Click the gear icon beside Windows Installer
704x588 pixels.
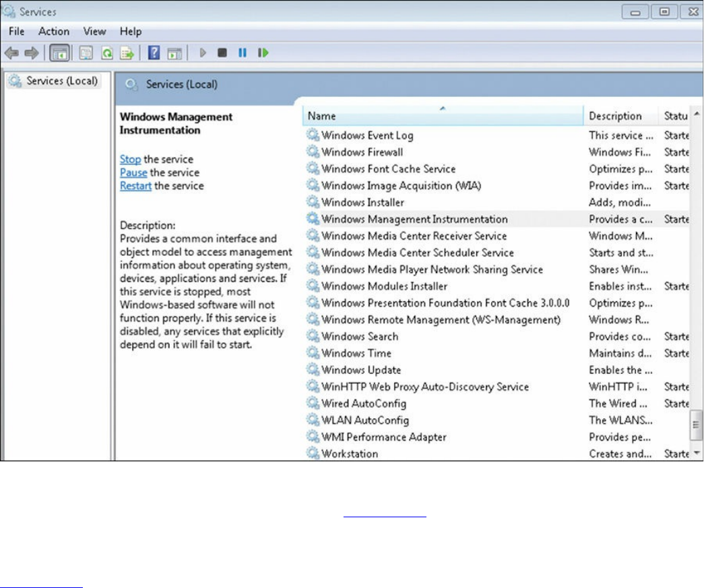313,202
